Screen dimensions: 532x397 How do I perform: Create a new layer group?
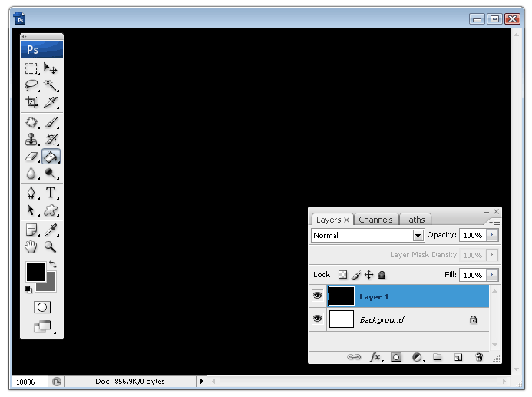[438, 357]
